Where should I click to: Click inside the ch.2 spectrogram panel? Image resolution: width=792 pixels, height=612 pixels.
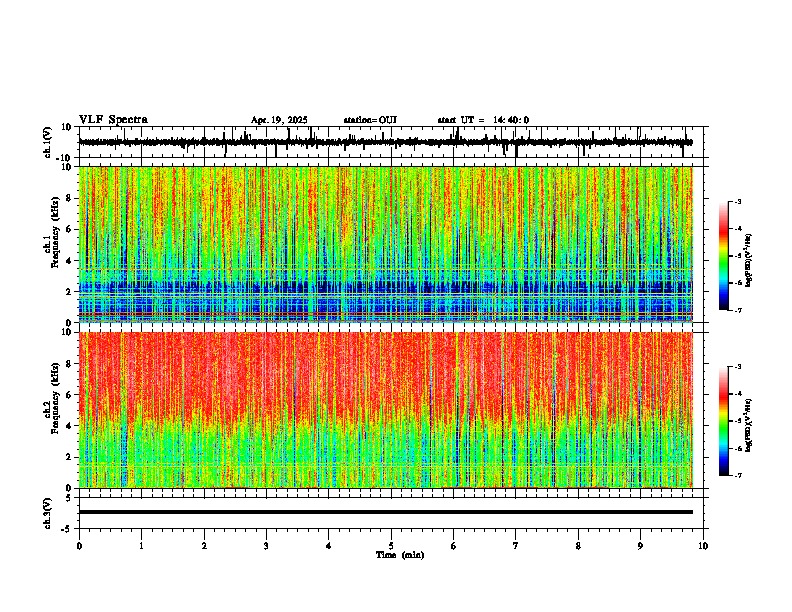[386, 410]
